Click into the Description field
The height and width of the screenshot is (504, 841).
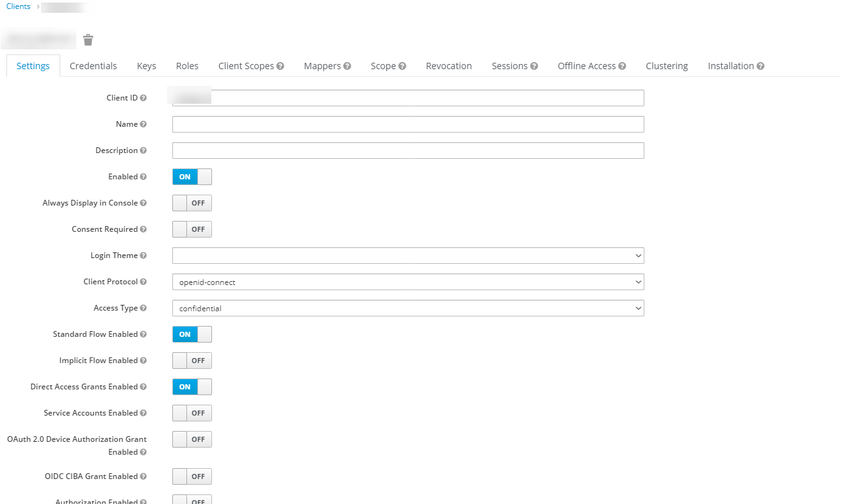[x=408, y=150]
